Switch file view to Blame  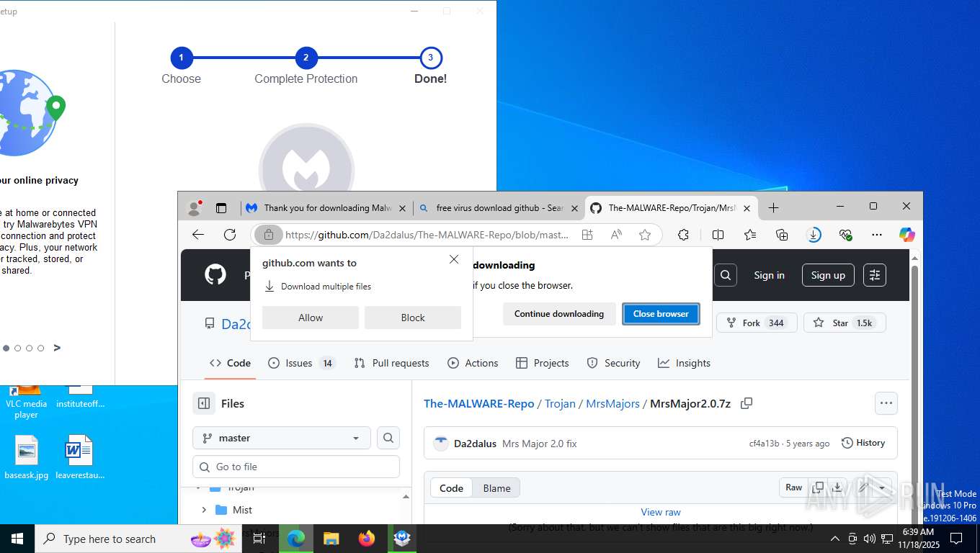[496, 488]
